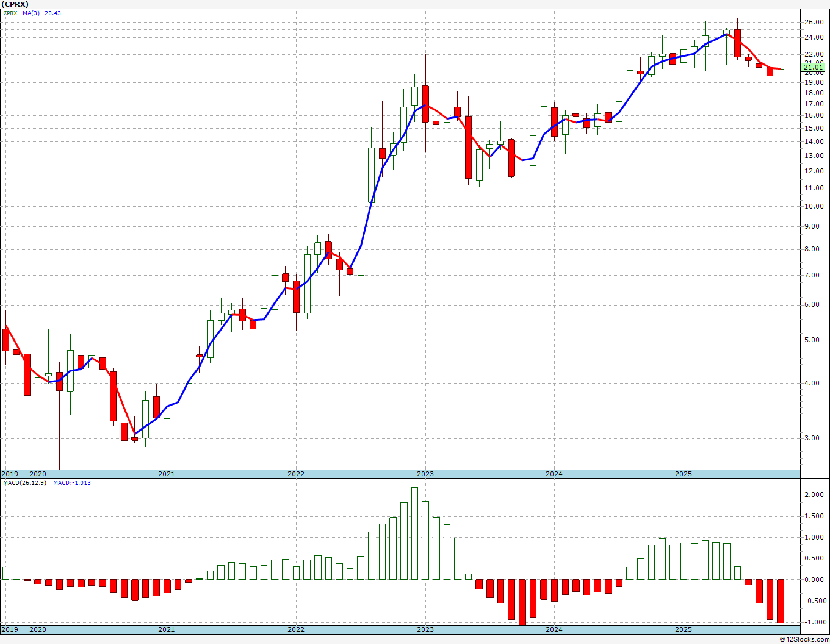The image size is (830, 644).
Task: Click the 2.000 MACD axis label
Action: click(815, 495)
